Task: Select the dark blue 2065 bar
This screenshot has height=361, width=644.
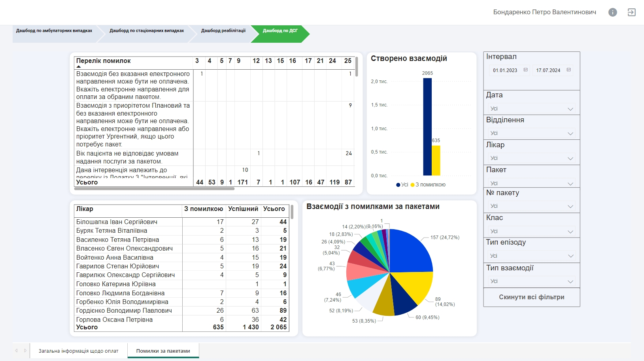Action: click(x=427, y=127)
